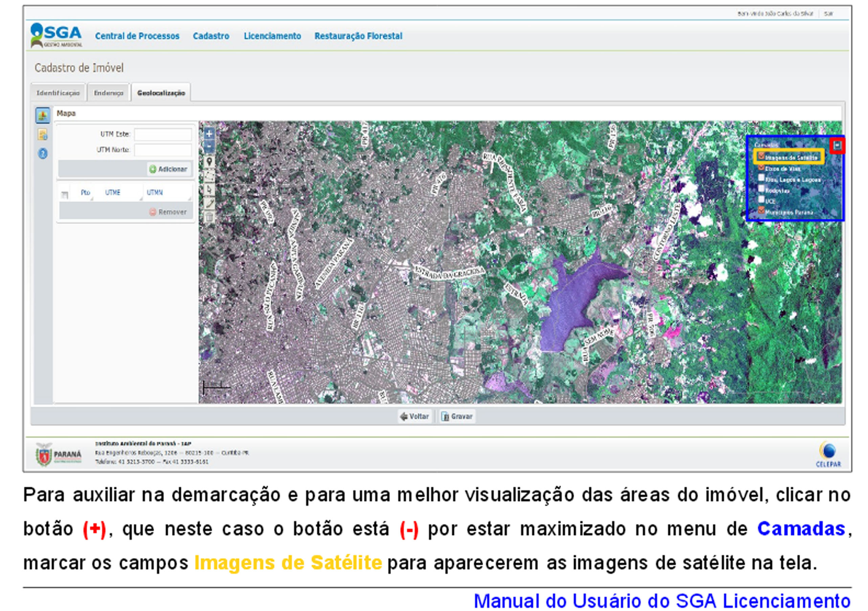Tick the select-all checkbox in points table header
Viewport: 868px width, 611px height.
(65, 195)
